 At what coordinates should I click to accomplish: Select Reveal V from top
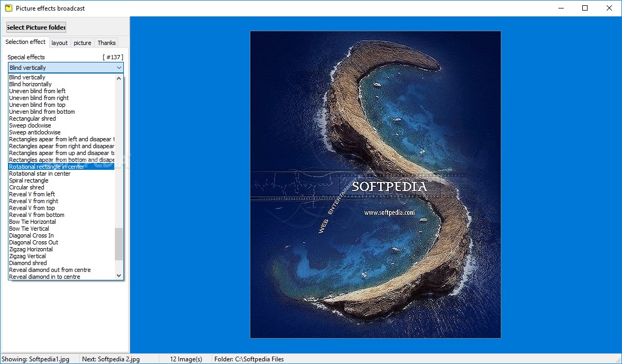point(61,208)
